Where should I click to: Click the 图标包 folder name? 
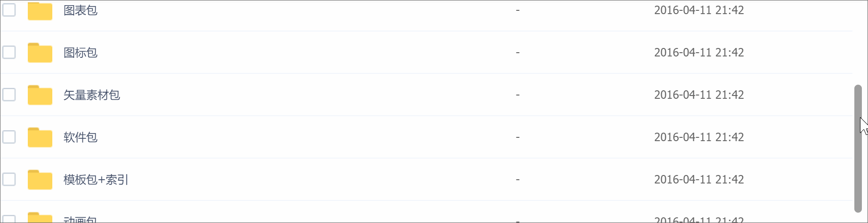pos(81,53)
